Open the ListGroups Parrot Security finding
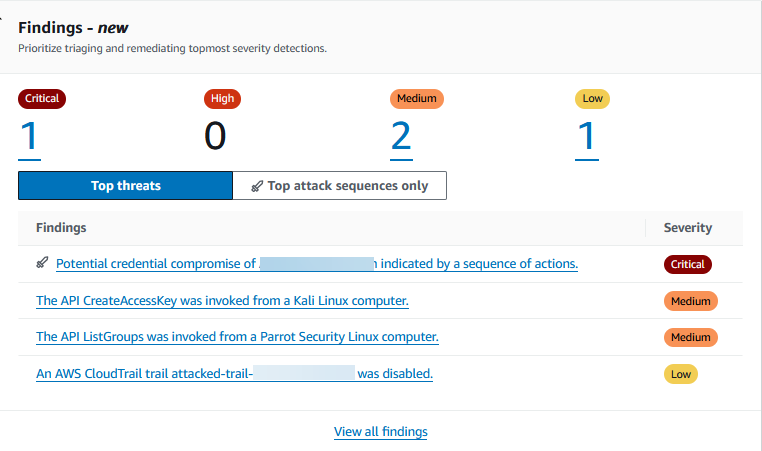762x451 pixels. [237, 337]
